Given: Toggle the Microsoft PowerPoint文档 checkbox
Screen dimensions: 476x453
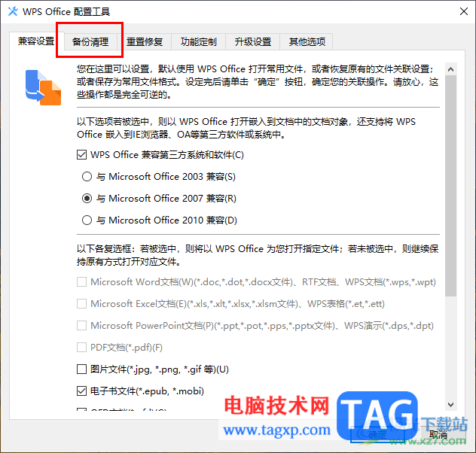Looking at the screenshot, I should tap(81, 326).
